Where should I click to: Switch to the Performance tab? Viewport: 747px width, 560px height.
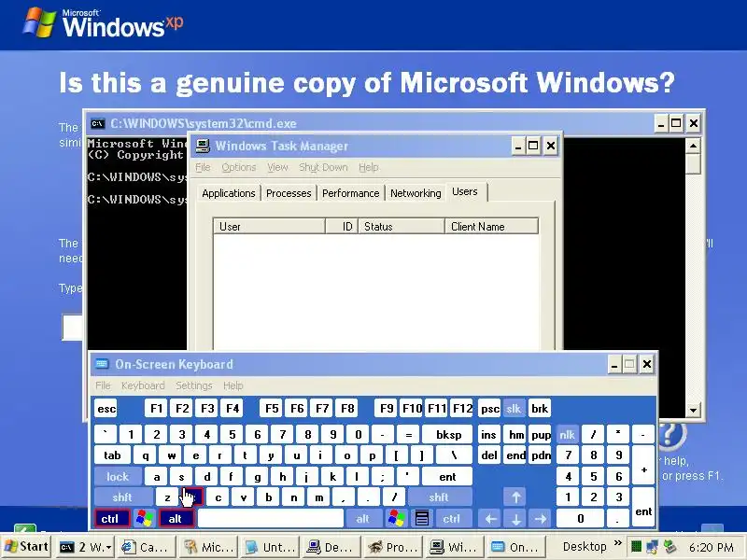[x=351, y=193]
